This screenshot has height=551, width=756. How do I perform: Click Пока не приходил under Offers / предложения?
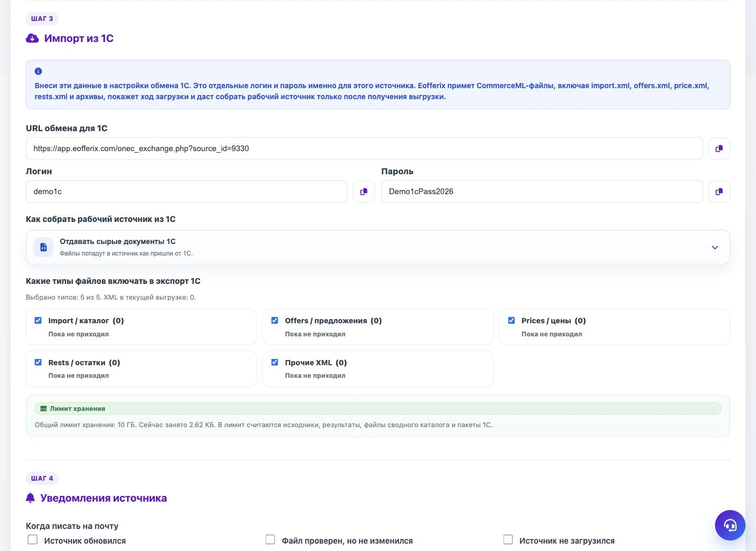tap(315, 334)
